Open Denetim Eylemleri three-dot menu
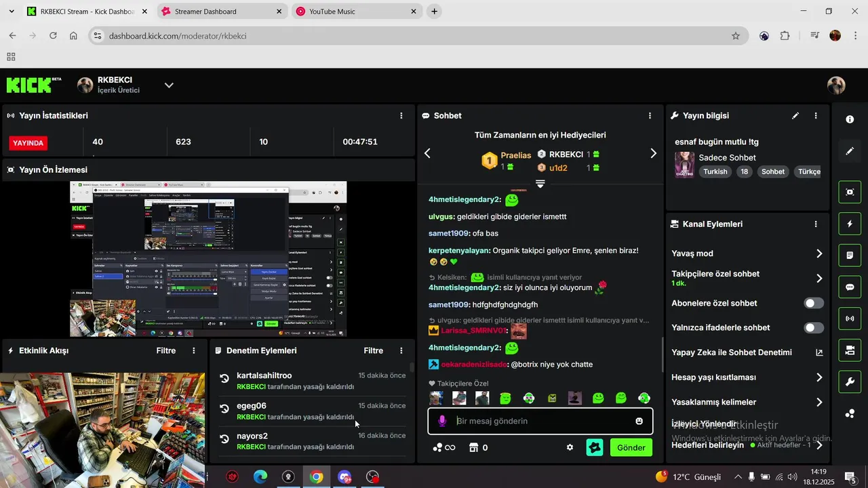The image size is (868, 488). coord(401,351)
